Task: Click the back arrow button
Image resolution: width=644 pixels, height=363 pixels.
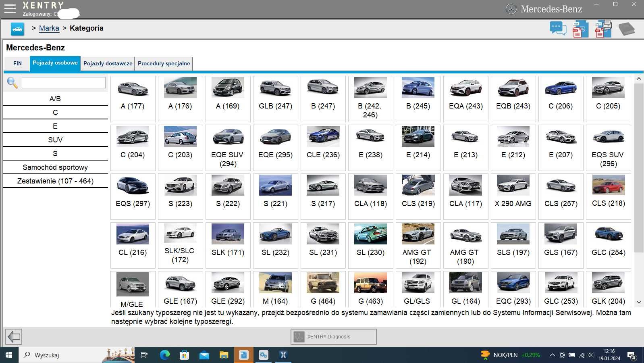Action: [14, 336]
